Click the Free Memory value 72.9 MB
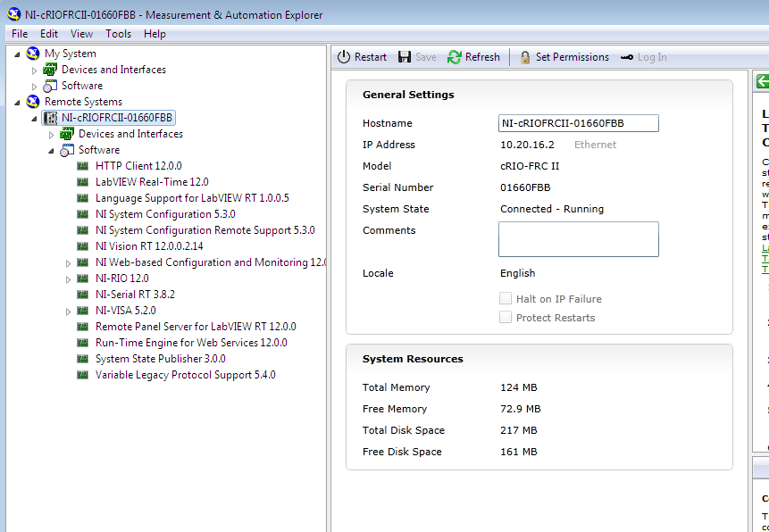Viewport: 769px width, 532px height. tap(521, 409)
